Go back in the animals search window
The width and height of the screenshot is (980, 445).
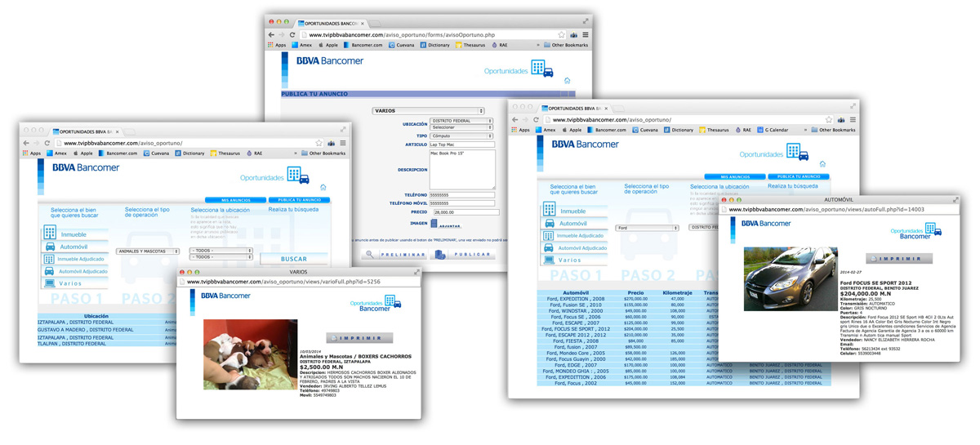click(26, 143)
